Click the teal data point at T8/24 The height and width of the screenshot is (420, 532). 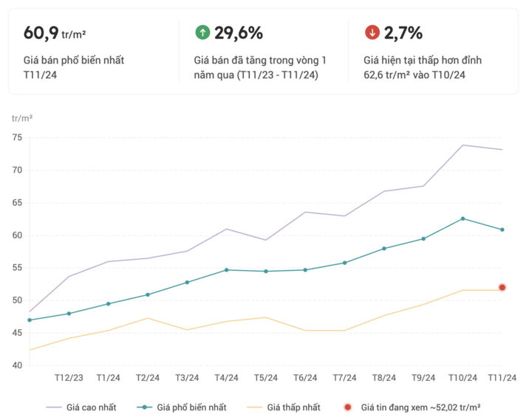pos(384,249)
